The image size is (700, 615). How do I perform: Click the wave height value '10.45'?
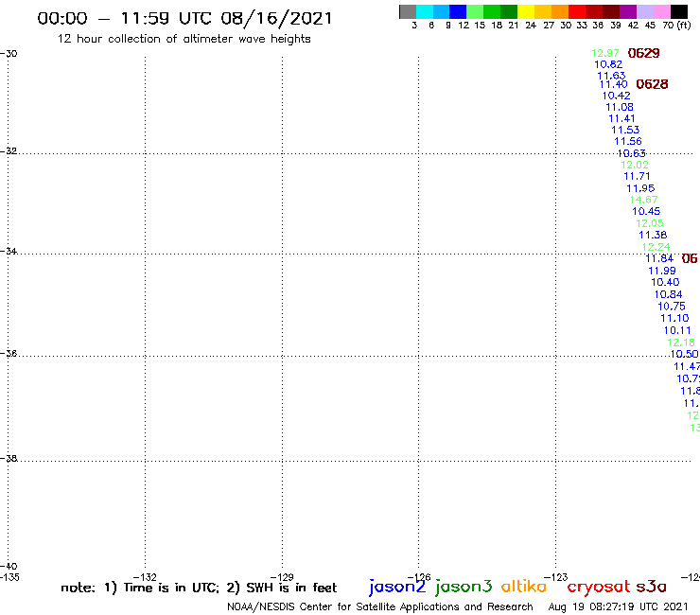(646, 211)
